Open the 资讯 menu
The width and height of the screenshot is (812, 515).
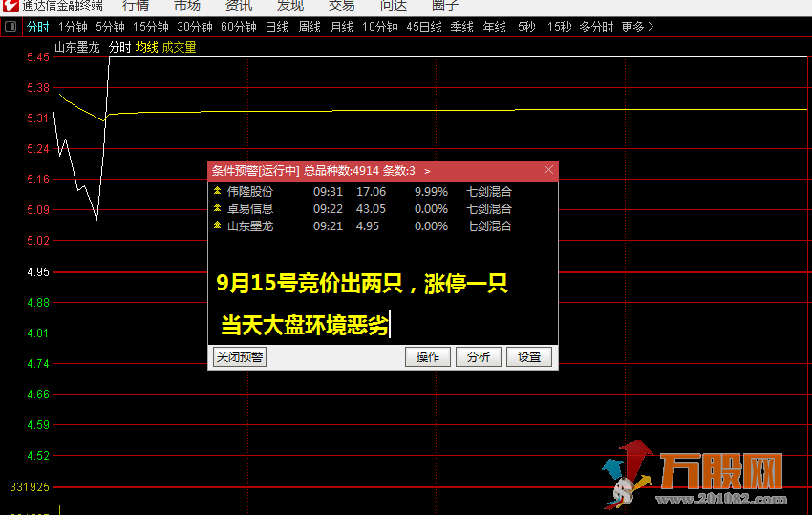click(239, 6)
